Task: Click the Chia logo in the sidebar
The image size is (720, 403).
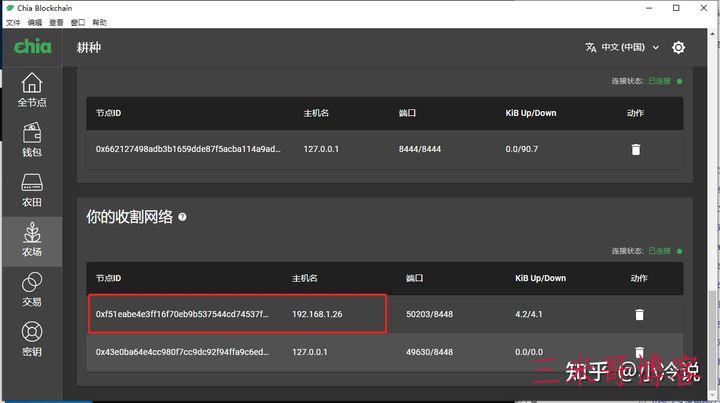Action: [x=33, y=46]
